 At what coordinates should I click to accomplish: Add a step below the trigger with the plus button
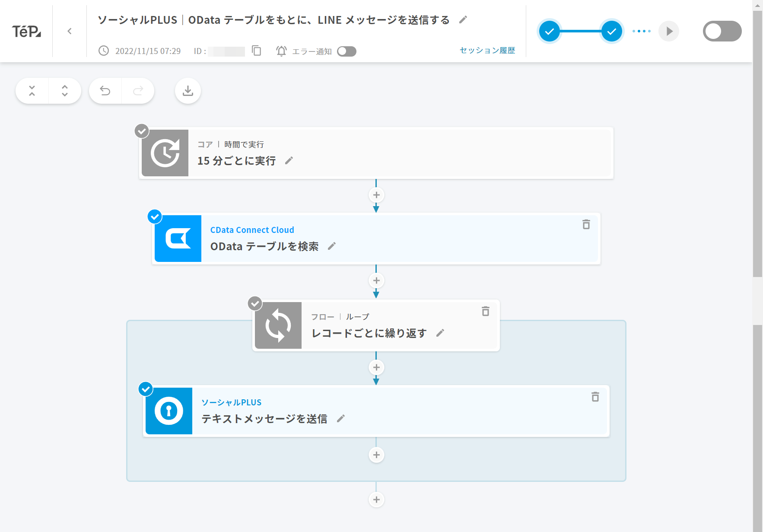[376, 195]
